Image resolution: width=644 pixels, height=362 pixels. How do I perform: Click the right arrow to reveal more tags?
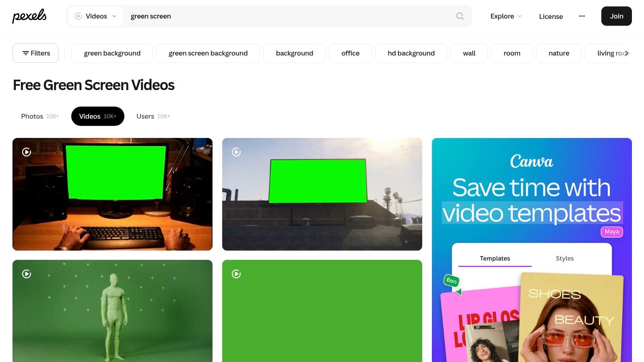click(626, 53)
